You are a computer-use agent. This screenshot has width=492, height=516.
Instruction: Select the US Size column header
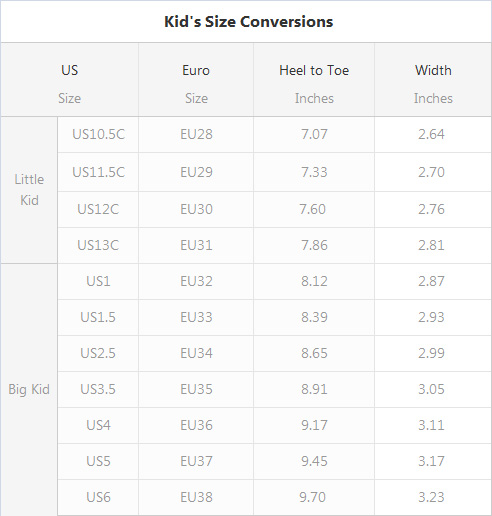70,80
